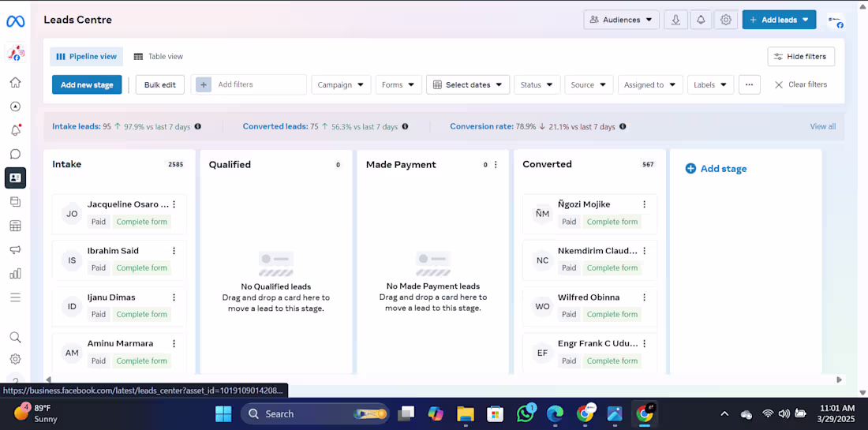Open options menu for Ibrahim Said card

click(x=174, y=251)
